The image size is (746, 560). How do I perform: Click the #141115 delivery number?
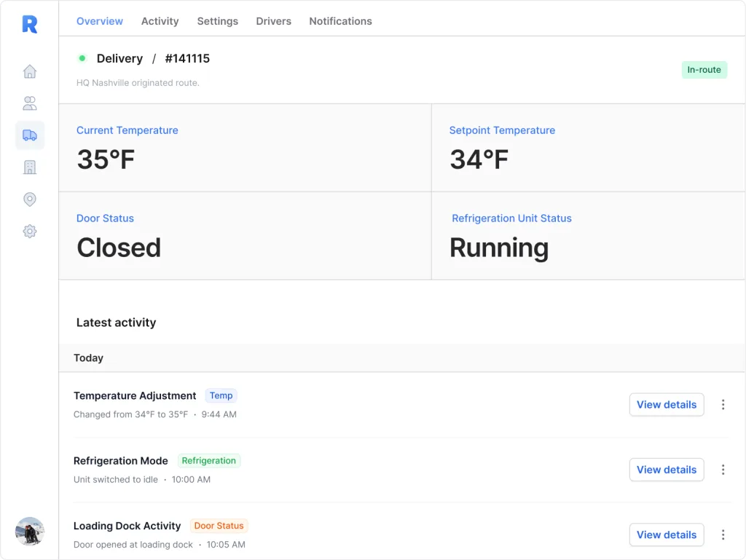187,58
